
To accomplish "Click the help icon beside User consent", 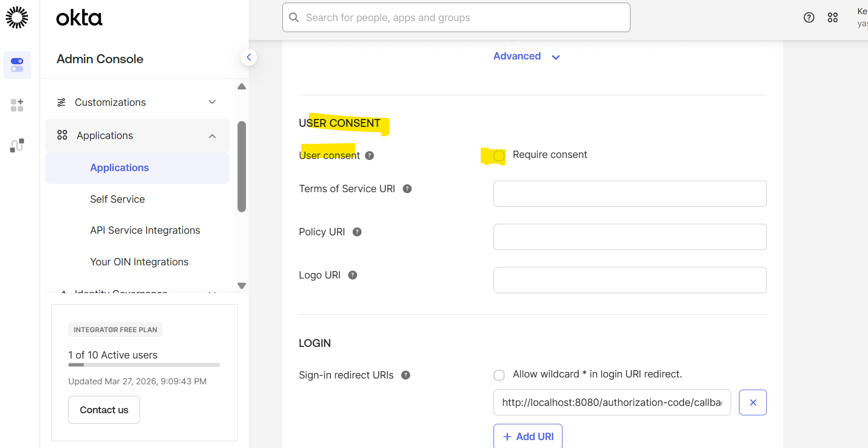I will (x=370, y=155).
